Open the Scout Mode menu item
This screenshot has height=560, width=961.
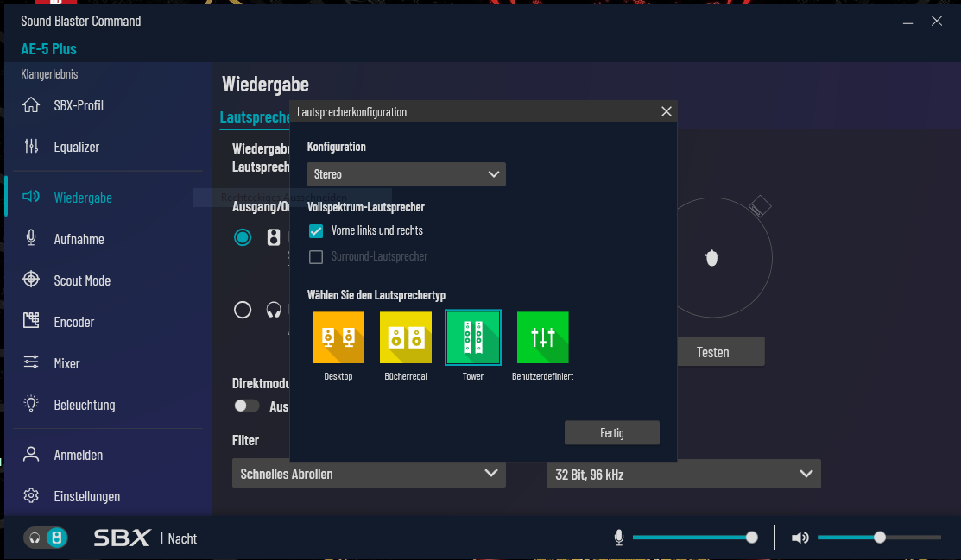(82, 280)
